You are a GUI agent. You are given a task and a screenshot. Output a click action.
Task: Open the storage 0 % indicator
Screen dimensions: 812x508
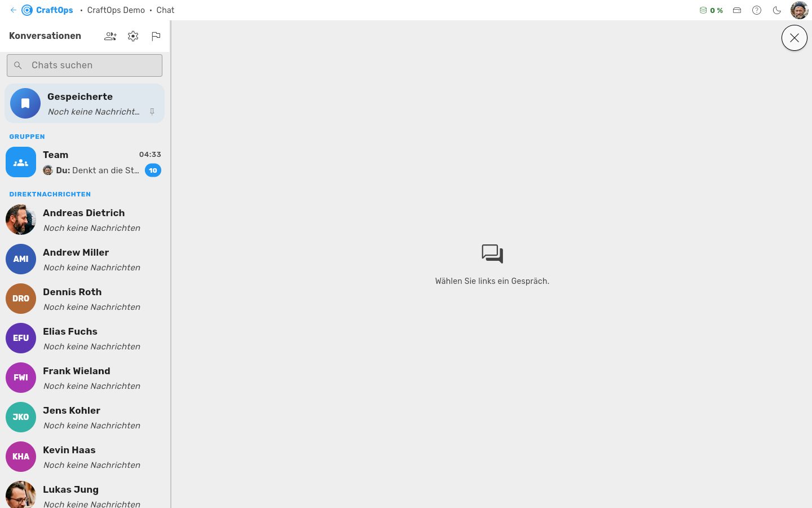pos(711,10)
